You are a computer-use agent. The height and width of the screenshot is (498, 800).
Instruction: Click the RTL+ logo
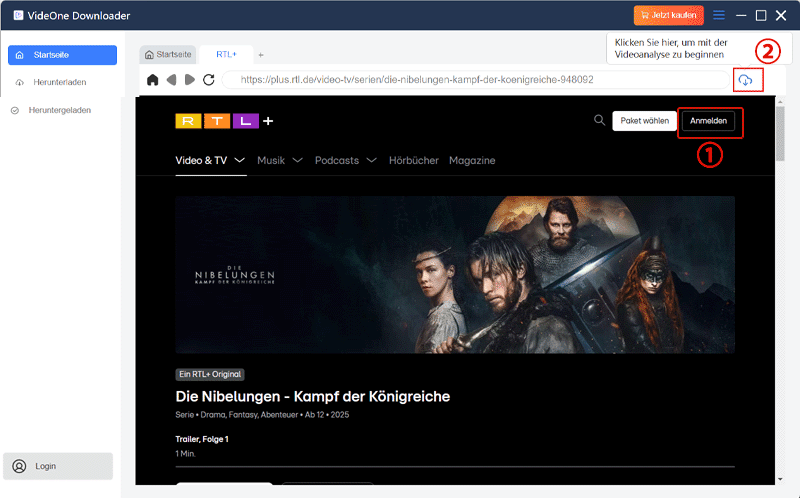[224, 121]
